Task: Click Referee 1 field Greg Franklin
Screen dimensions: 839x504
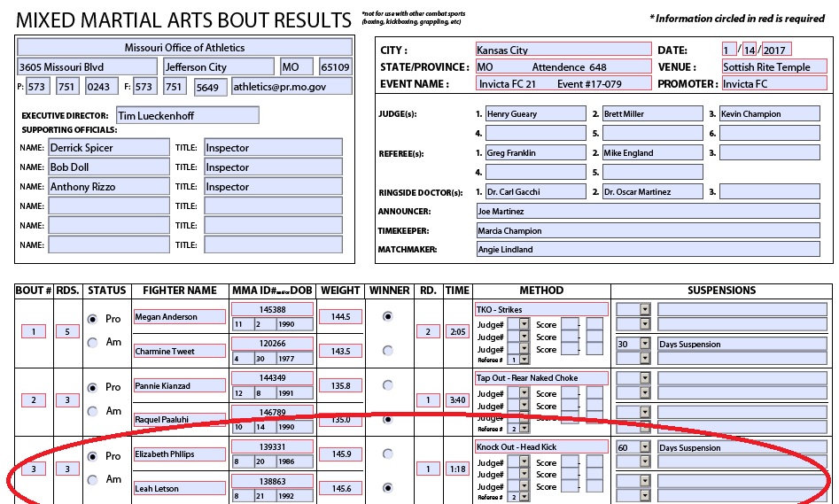Action: click(x=536, y=152)
